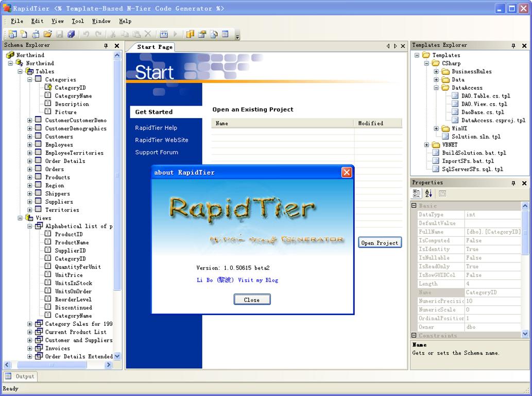This screenshot has width=532, height=396.
Task: Collapse the Categories table node
Action: [x=29, y=79]
